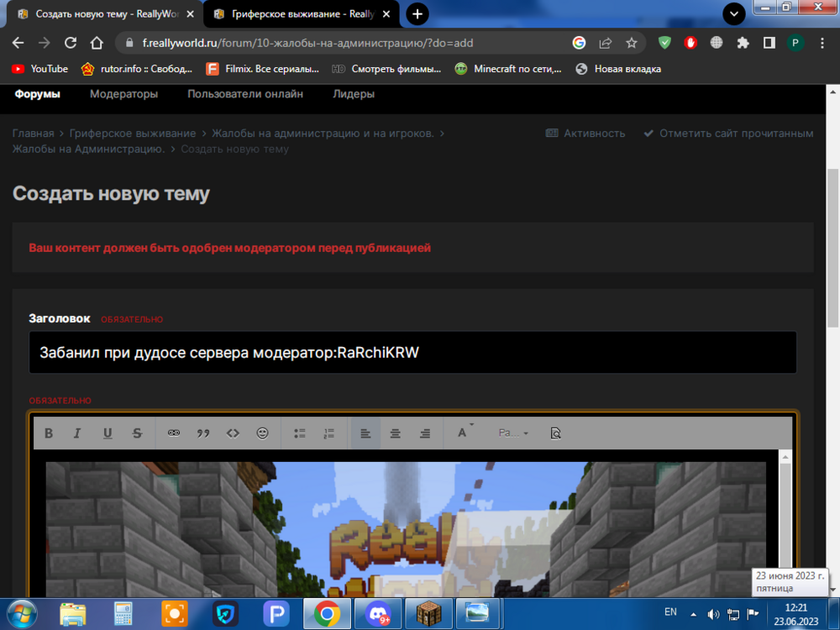Share this page using the share icon

[606, 43]
